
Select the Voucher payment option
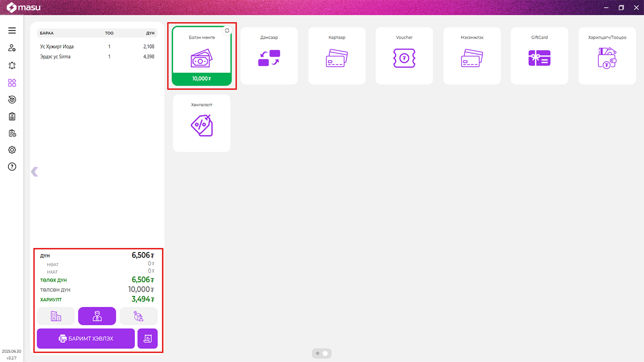[404, 56]
